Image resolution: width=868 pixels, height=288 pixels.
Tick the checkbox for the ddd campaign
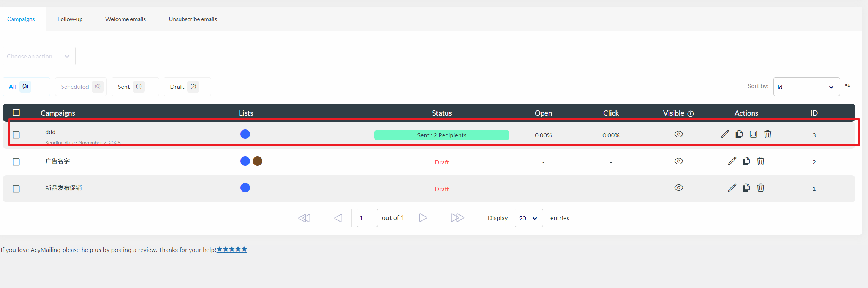(x=16, y=135)
